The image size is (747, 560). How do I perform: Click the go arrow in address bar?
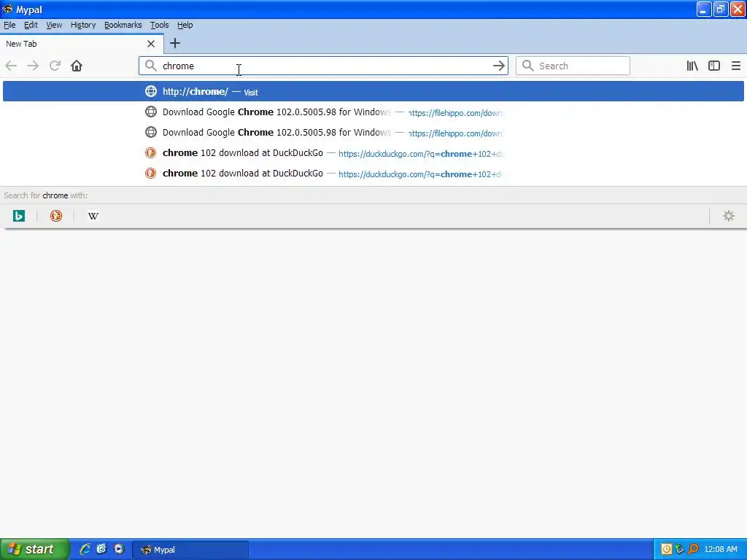[x=499, y=66]
